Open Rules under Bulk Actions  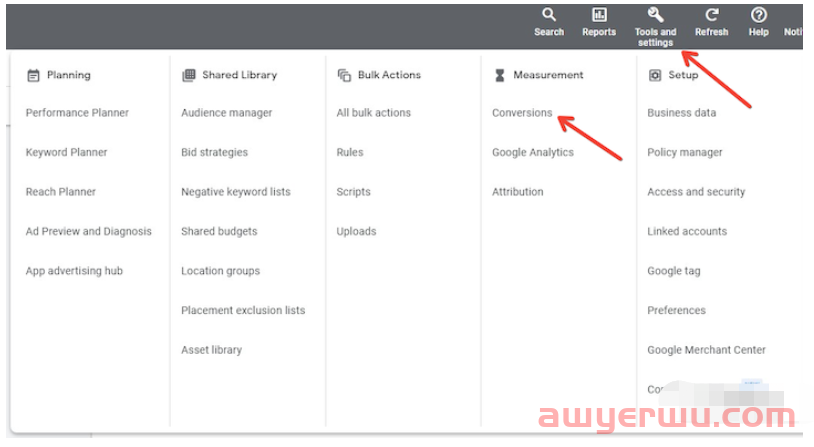[x=350, y=152]
